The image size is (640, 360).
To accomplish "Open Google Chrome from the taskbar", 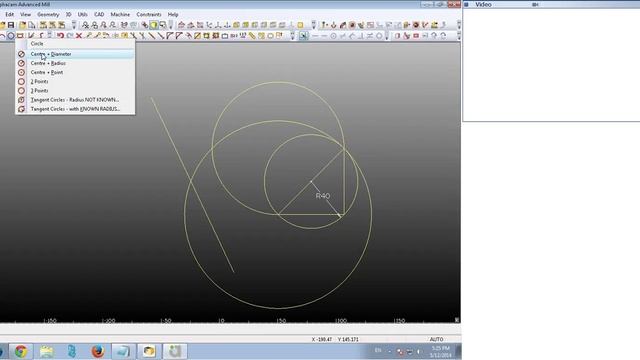I will [21, 351].
